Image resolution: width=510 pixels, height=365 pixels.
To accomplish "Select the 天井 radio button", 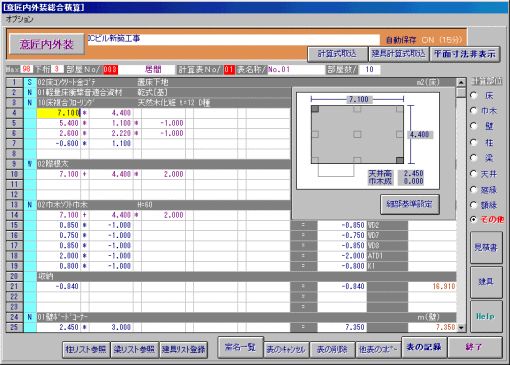I will pos(474,174).
